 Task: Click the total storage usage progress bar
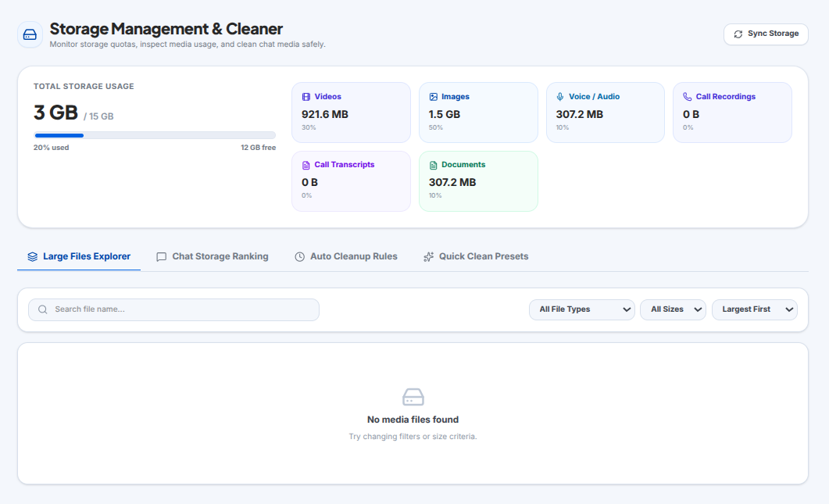coord(155,135)
